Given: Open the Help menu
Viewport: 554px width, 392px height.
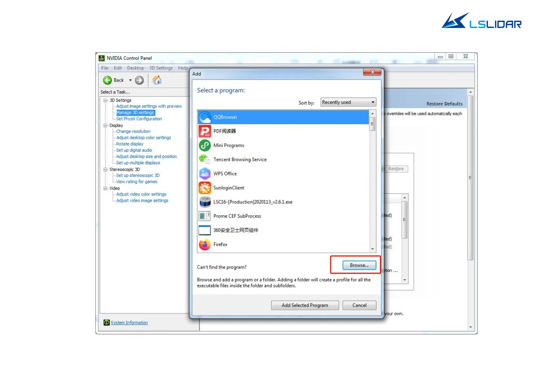Looking at the screenshot, I should (183, 68).
